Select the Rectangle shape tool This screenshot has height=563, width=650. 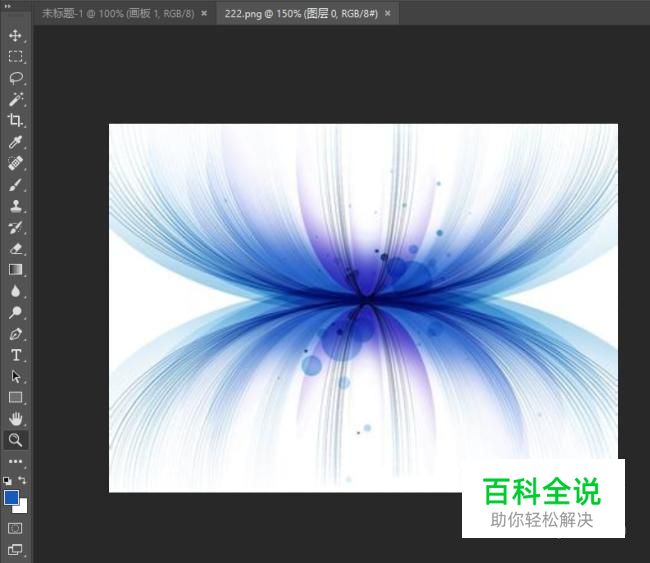coord(15,398)
